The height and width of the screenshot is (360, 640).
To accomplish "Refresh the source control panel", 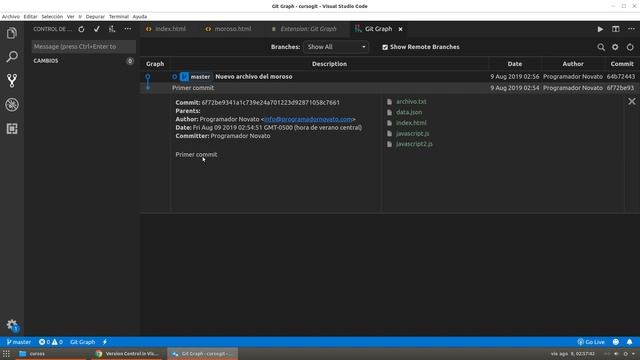I will (x=81, y=29).
